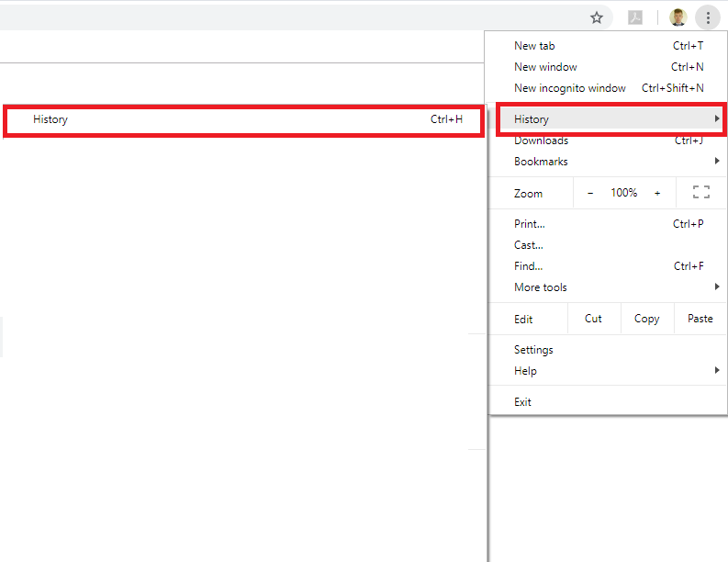Image resolution: width=728 pixels, height=562 pixels.
Task: Select New tab menu item
Action: pyautogui.click(x=608, y=46)
